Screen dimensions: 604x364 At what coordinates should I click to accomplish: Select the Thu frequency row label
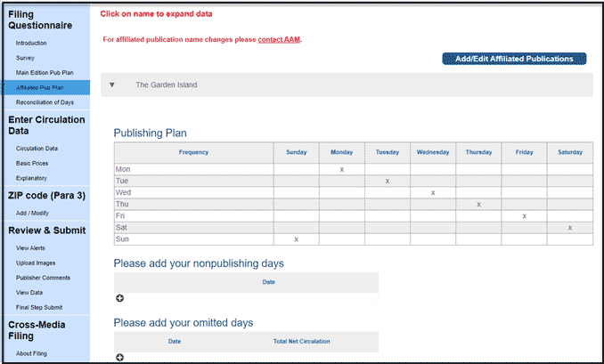[122, 204]
